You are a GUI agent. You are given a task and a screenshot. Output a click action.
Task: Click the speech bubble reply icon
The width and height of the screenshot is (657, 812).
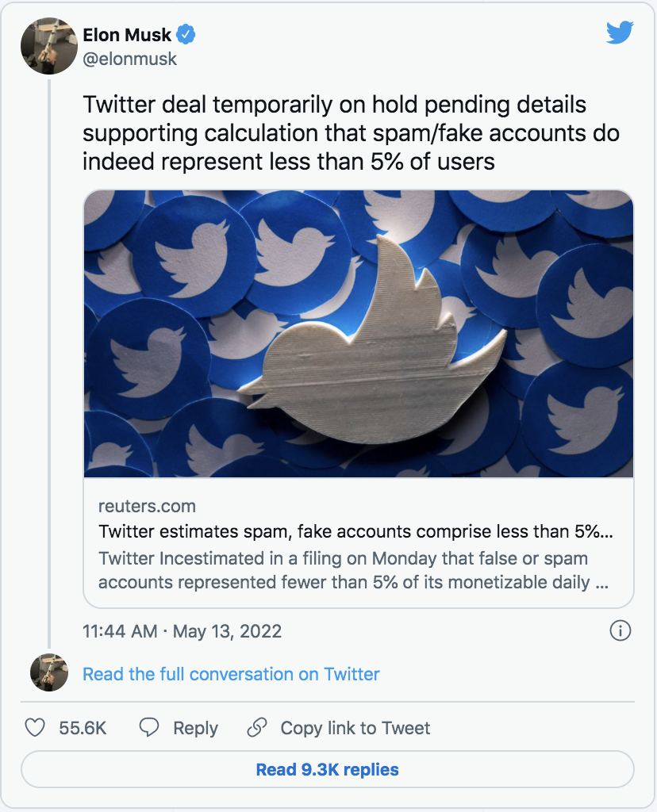150,728
